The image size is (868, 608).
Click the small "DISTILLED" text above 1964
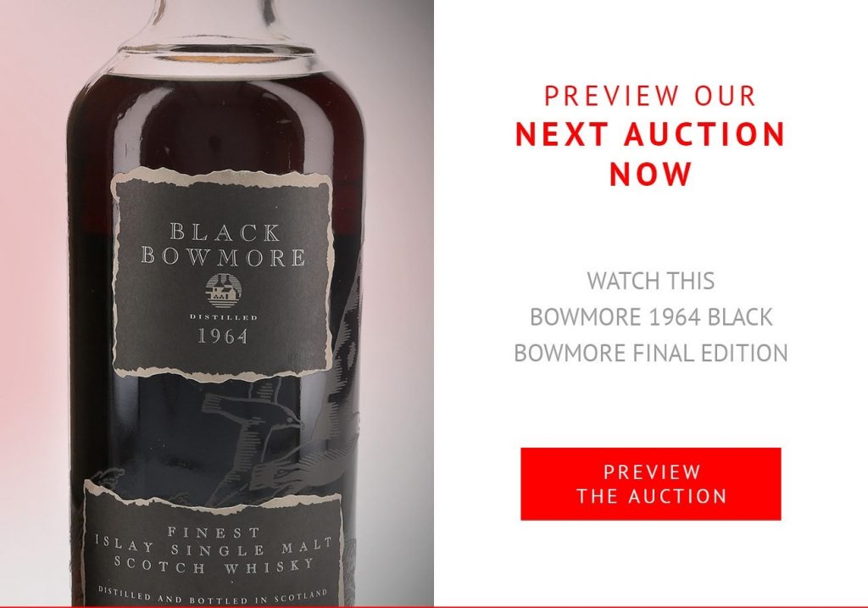pyautogui.click(x=224, y=317)
